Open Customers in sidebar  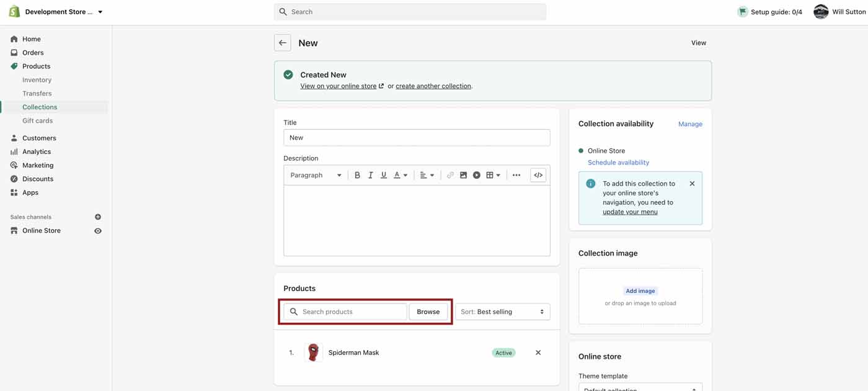point(39,138)
